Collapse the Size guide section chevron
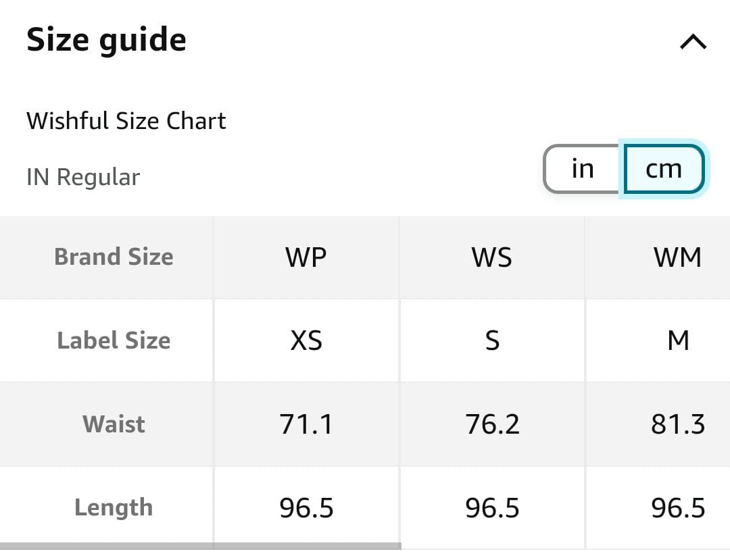Image resolution: width=730 pixels, height=560 pixels. 693,43
